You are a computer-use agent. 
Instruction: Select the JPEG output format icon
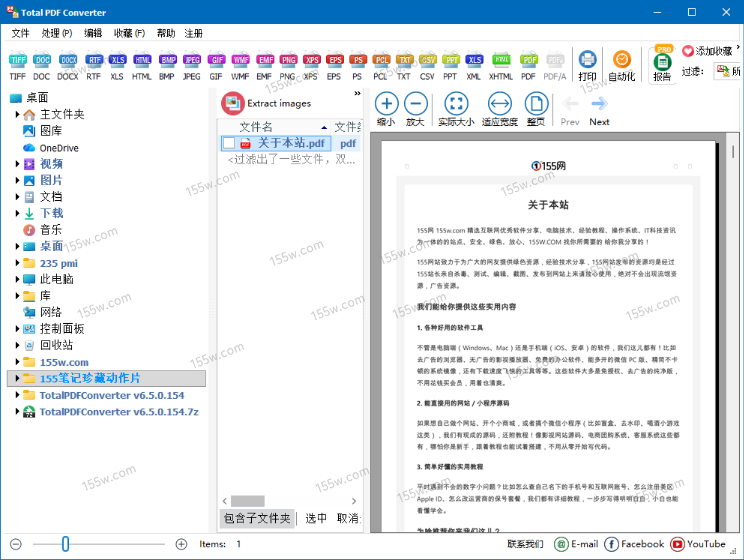(x=192, y=61)
